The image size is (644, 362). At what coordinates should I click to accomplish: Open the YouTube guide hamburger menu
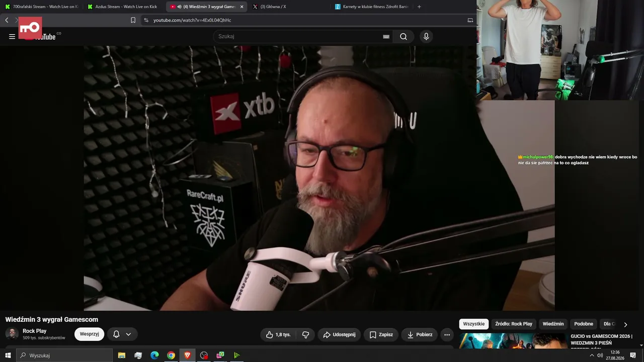click(x=12, y=36)
